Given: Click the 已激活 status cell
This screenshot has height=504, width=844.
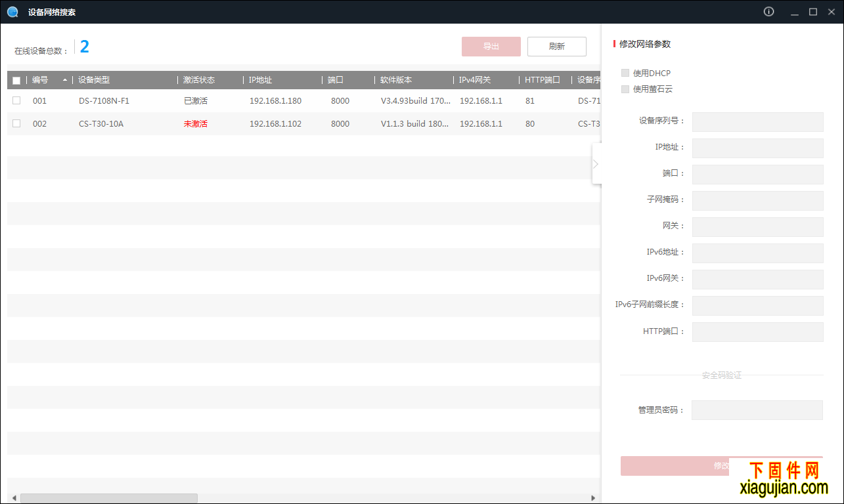Looking at the screenshot, I should click(196, 101).
